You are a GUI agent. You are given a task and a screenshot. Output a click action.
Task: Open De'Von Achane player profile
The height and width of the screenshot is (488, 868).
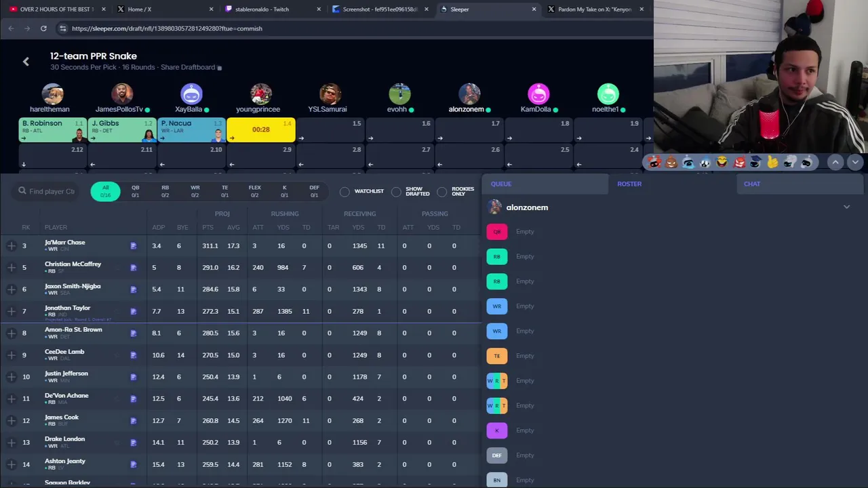click(x=66, y=396)
